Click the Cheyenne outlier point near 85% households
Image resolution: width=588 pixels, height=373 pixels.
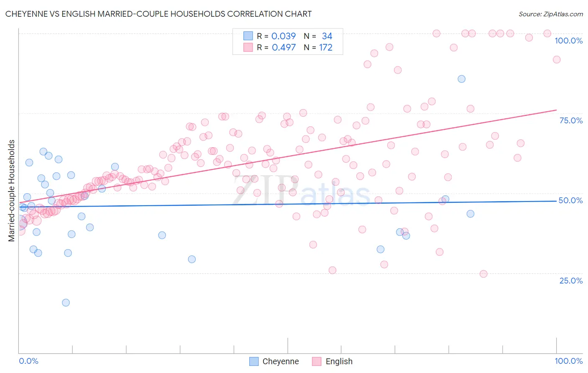[x=461, y=79]
